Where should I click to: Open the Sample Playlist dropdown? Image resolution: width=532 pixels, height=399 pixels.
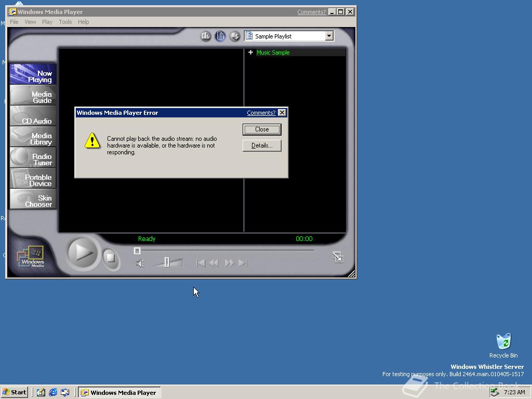point(329,36)
